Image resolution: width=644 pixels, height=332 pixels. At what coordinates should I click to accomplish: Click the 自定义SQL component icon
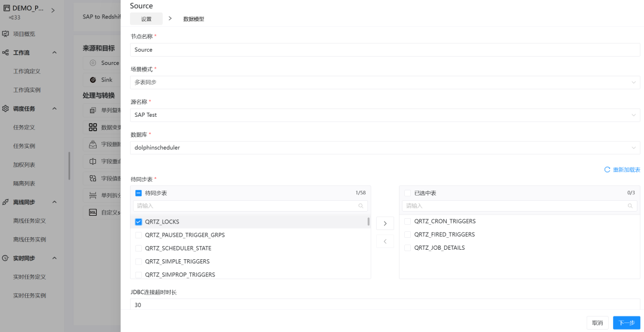(93, 212)
